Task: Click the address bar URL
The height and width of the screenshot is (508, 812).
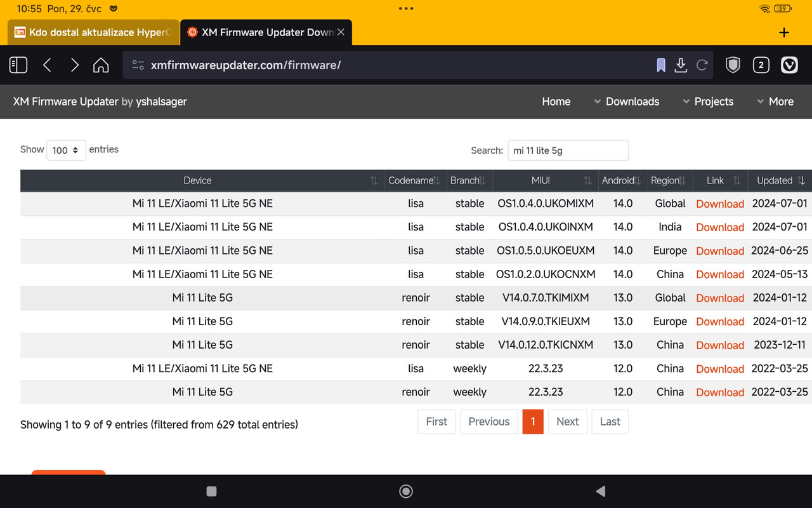Action: pos(246,65)
